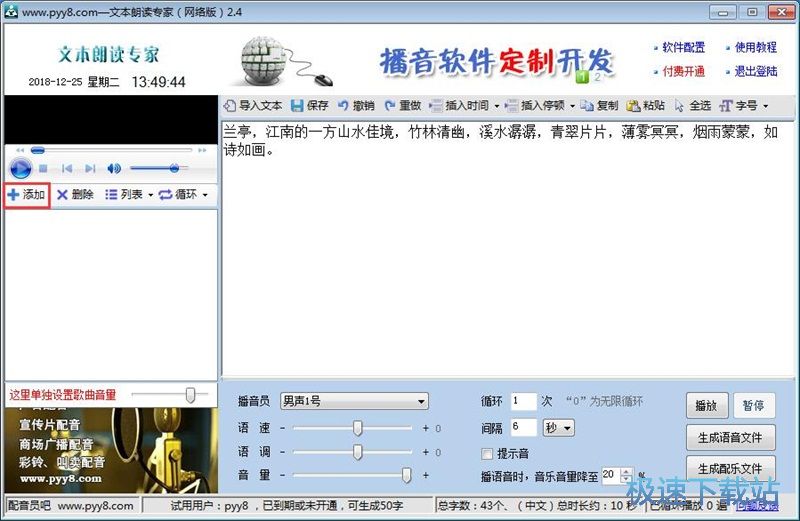Click the 试用用户：pyy8 status bar entry
The image size is (800, 521).
(287, 506)
